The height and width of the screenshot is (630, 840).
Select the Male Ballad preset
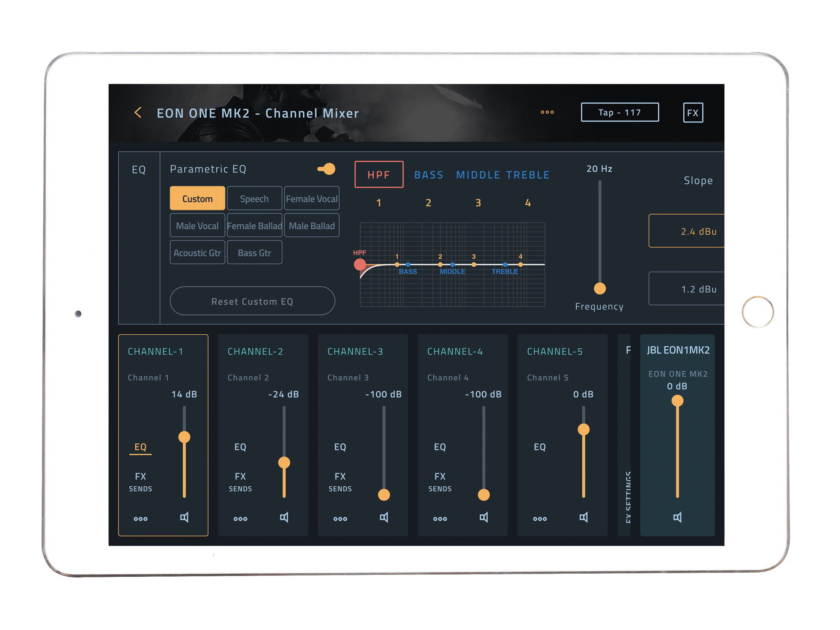coord(312,226)
